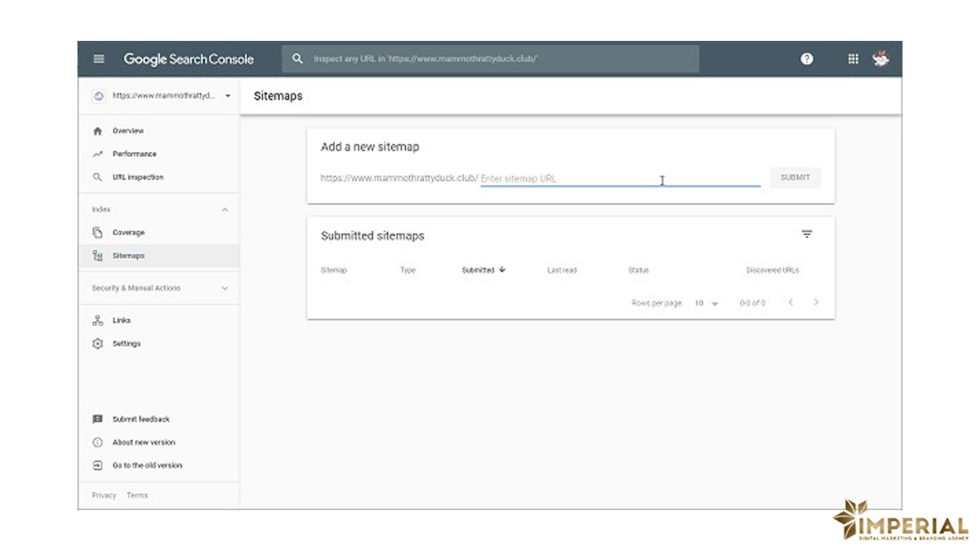The height and width of the screenshot is (551, 980).
Task: Go to previous page of sitemaps
Action: tap(791, 303)
